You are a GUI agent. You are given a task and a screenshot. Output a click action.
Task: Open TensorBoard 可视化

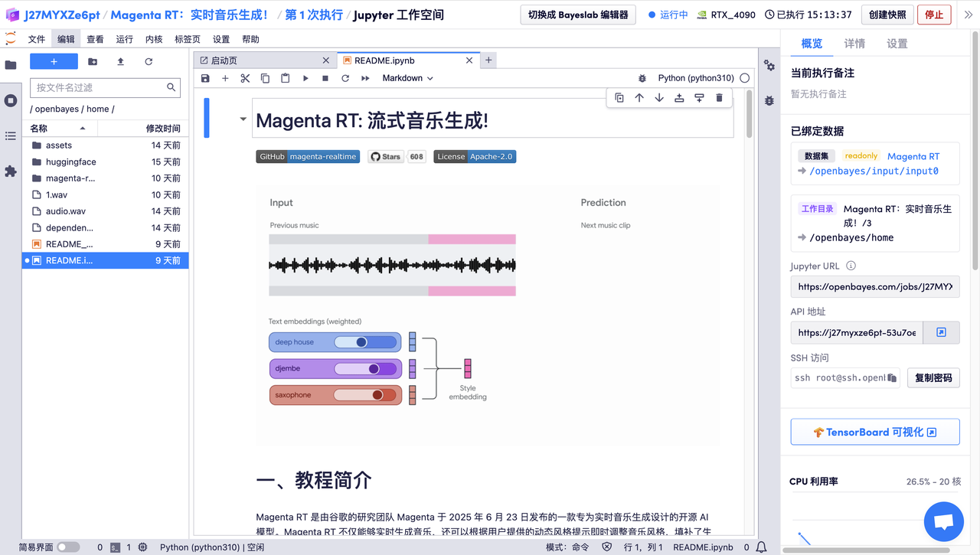(x=875, y=432)
